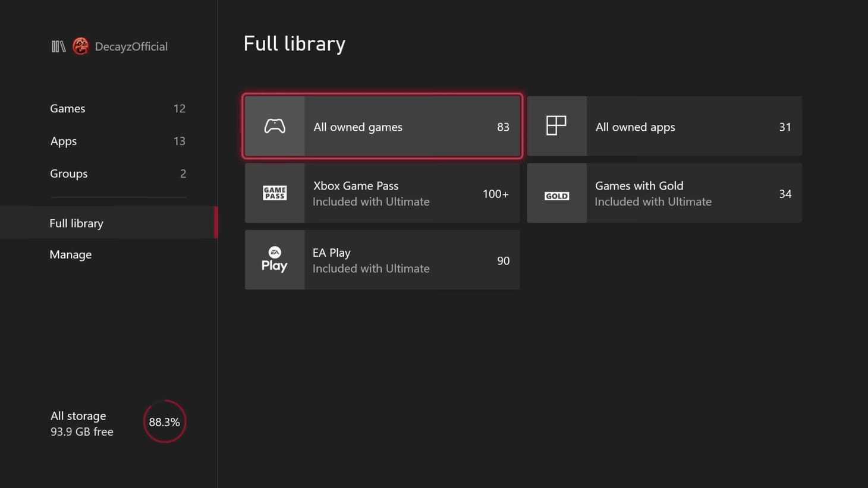Open the Manage section
Viewport: 868px width, 488px height.
70,254
